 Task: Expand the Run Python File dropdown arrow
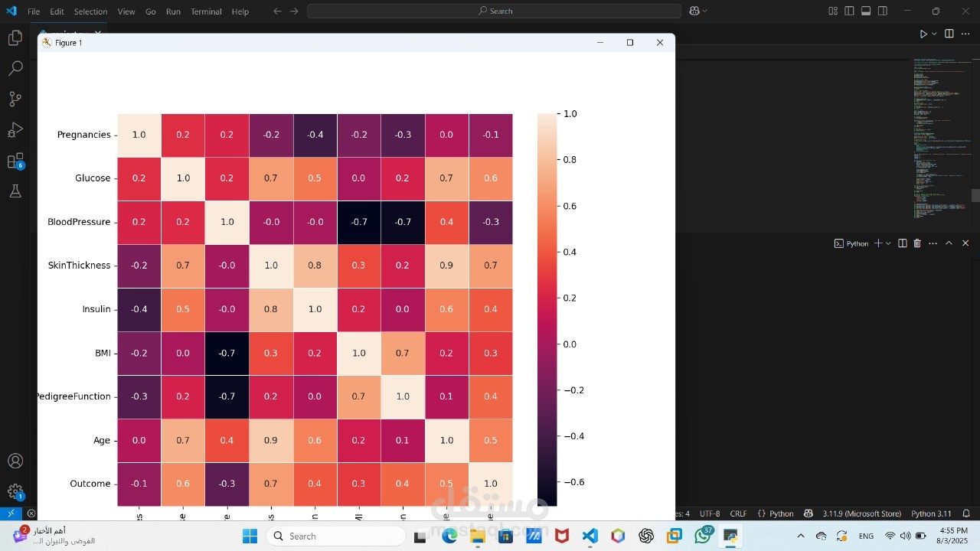(934, 34)
